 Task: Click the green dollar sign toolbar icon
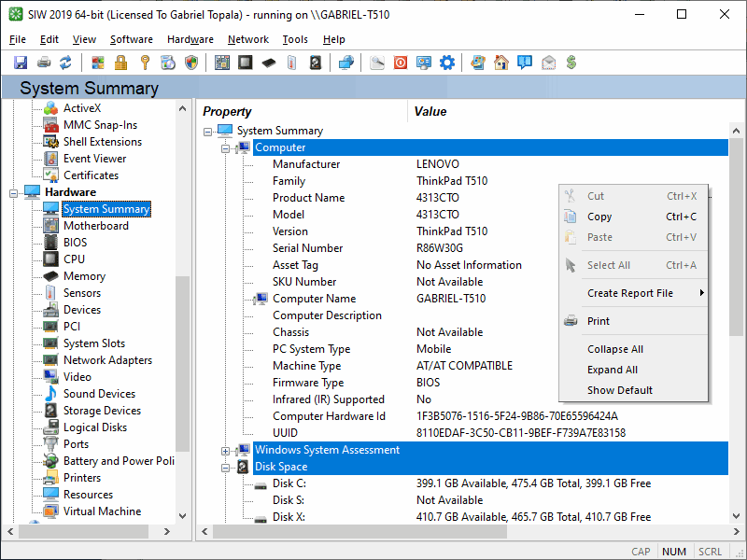pyautogui.click(x=571, y=63)
